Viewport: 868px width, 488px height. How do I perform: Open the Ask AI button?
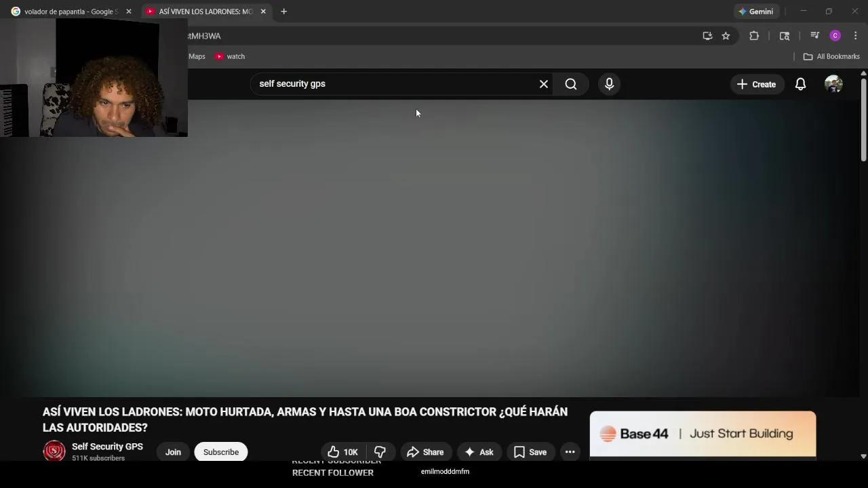tap(479, 452)
